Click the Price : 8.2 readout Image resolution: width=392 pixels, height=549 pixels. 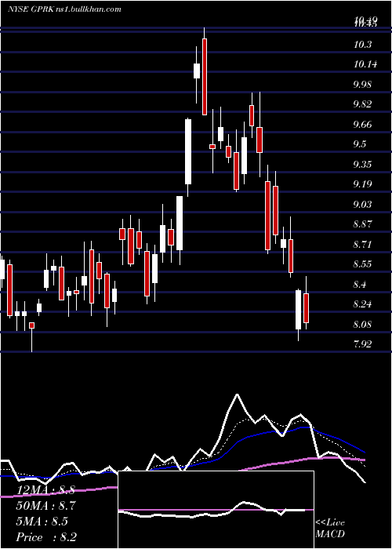[x=46, y=537]
